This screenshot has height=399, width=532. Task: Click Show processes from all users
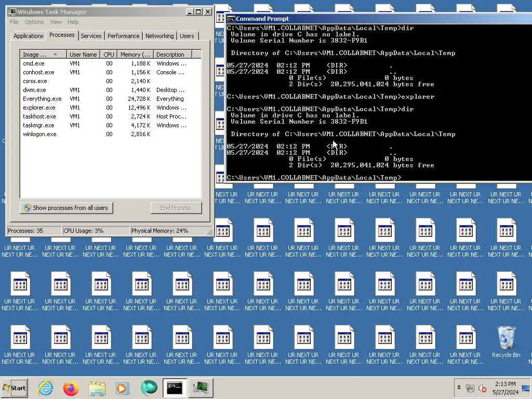click(66, 208)
